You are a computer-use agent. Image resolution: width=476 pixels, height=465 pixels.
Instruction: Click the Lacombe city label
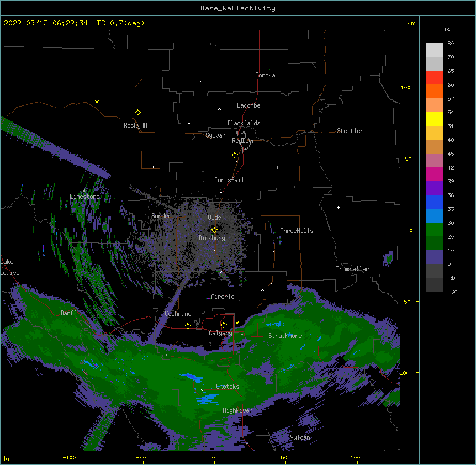click(x=248, y=105)
